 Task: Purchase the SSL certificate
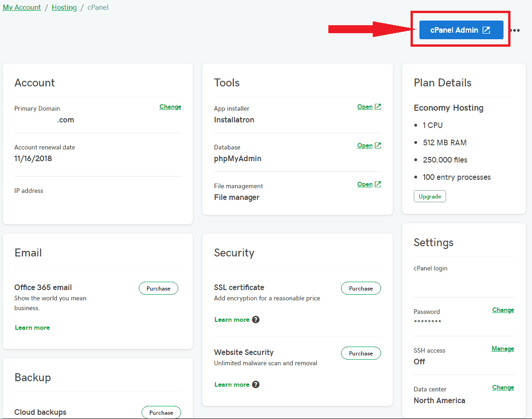[361, 288]
